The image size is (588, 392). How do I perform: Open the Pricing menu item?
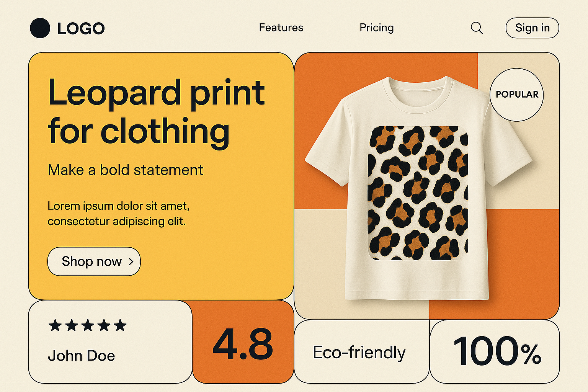[377, 28]
